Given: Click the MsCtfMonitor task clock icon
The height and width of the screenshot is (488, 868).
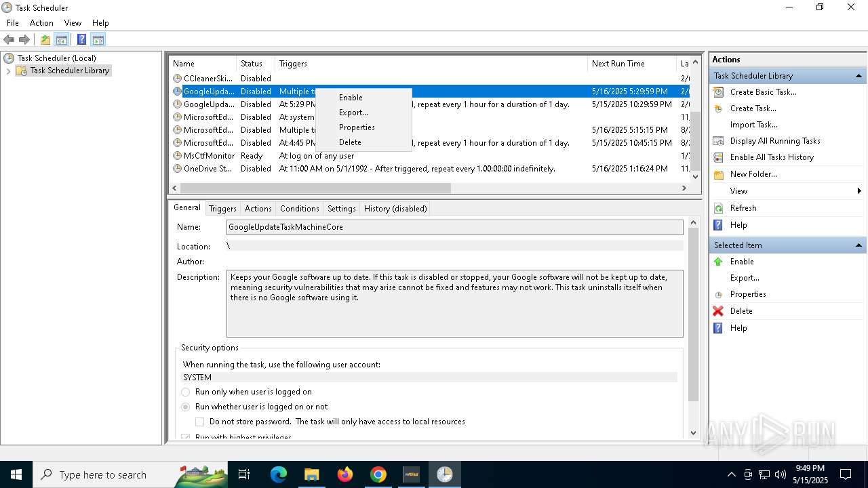Looking at the screenshot, I should 177,156.
